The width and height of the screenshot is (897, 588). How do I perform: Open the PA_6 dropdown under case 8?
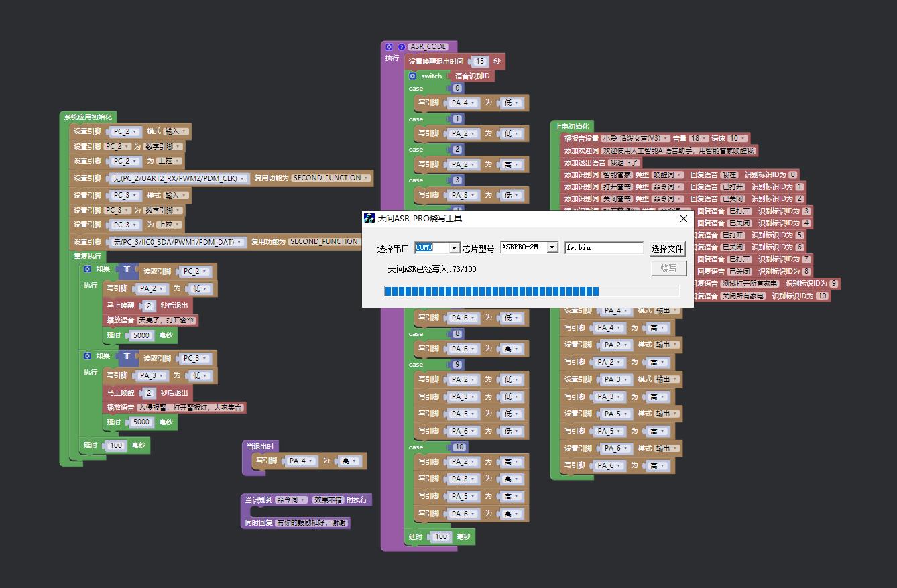pos(464,349)
